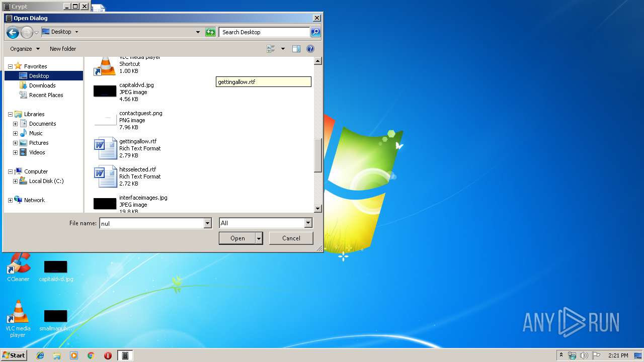Click the Open button

pyautogui.click(x=237, y=238)
